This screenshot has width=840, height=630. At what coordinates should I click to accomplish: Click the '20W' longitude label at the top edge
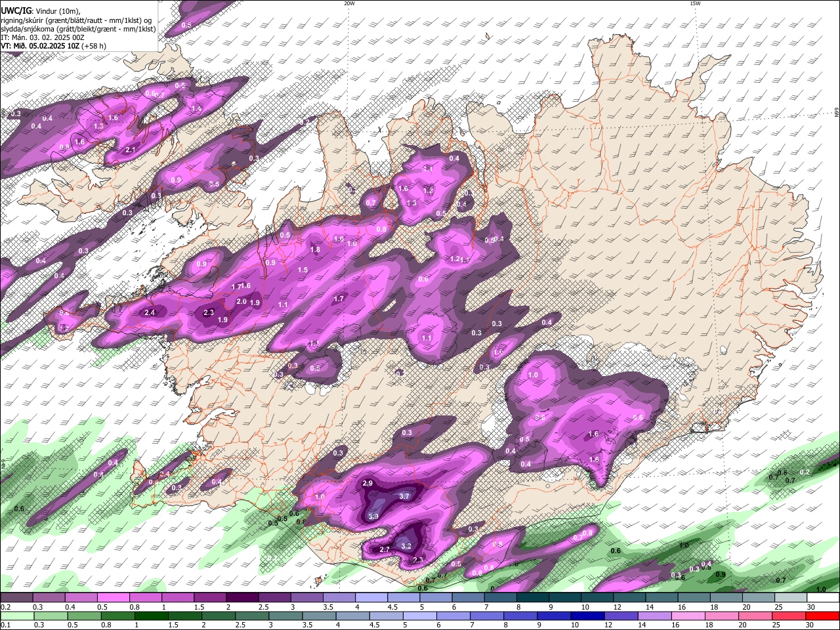(x=349, y=3)
